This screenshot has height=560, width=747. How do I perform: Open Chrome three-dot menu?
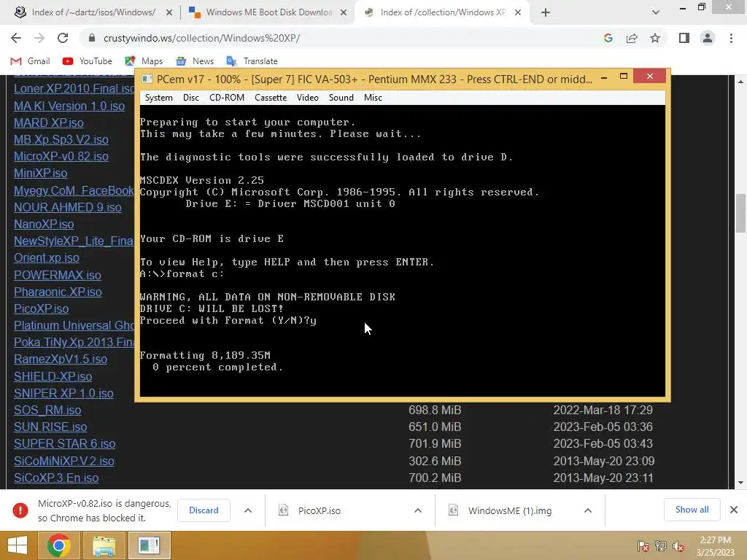(x=731, y=38)
